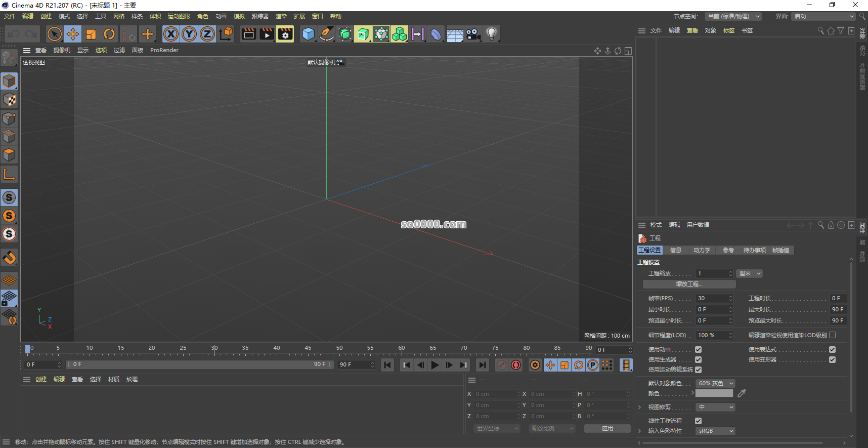The height and width of the screenshot is (448, 868).
Task: Uncheck 使用表达式 checkbox
Action: coord(832,349)
